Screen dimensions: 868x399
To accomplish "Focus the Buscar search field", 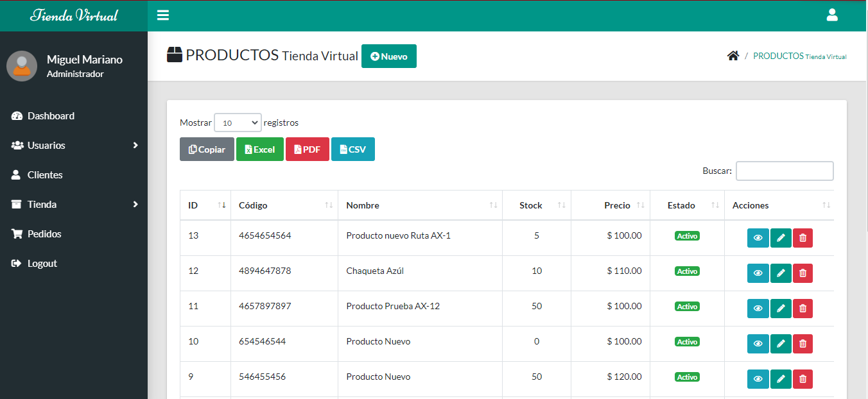I will (785, 171).
